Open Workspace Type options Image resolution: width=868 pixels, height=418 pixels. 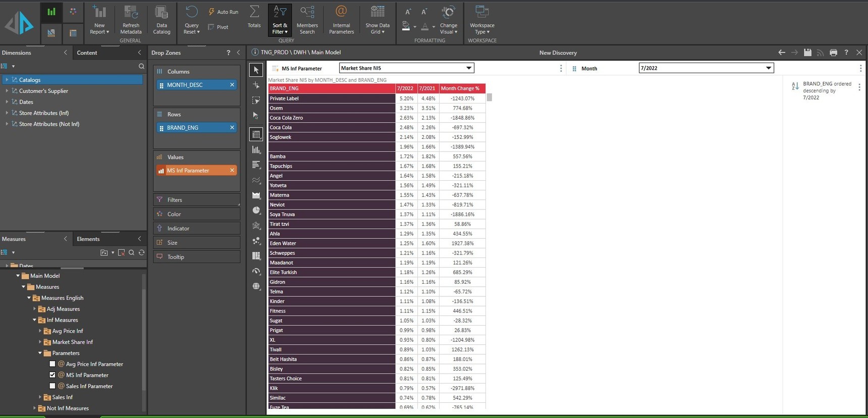(x=482, y=20)
